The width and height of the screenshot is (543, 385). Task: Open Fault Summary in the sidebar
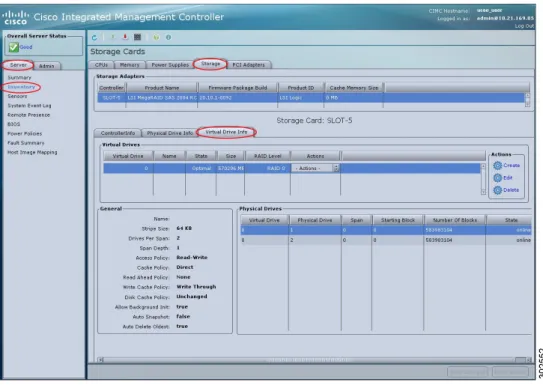point(26,143)
